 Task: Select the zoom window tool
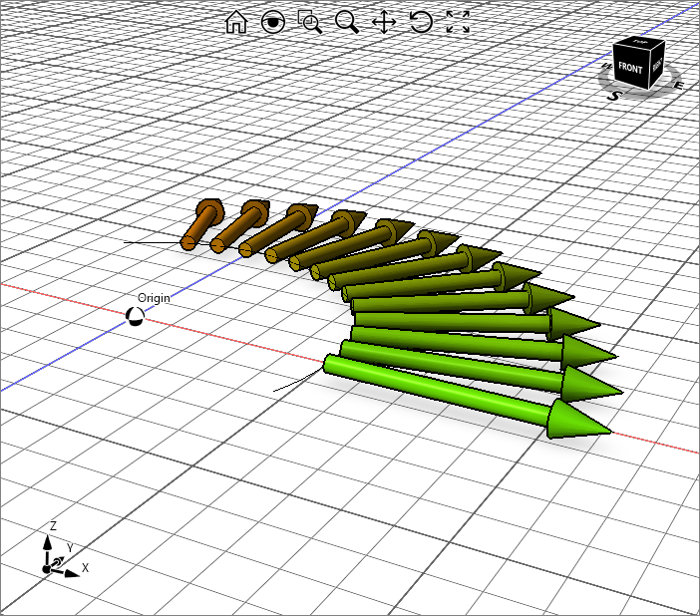pos(310,22)
